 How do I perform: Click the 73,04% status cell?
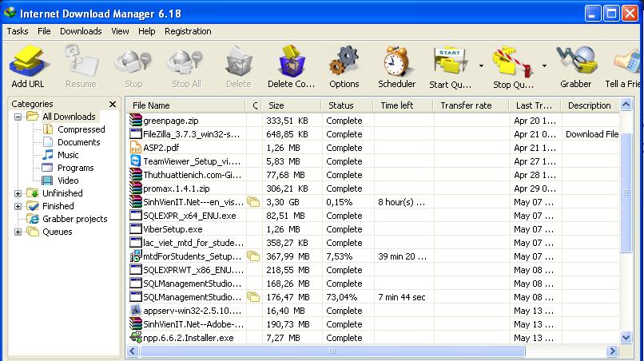[x=342, y=297]
